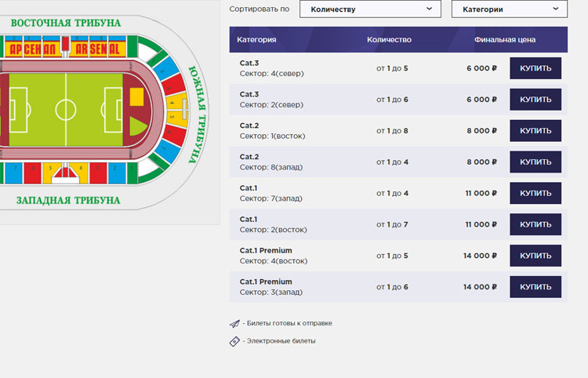The height and width of the screenshot is (378, 588).
Task: Click the center circle of the football pitch
Action: (67, 108)
